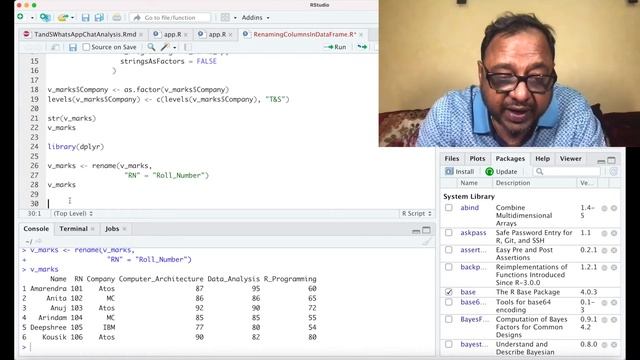Click the New File plus icon
The width and height of the screenshot is (640, 360).
(20, 17)
